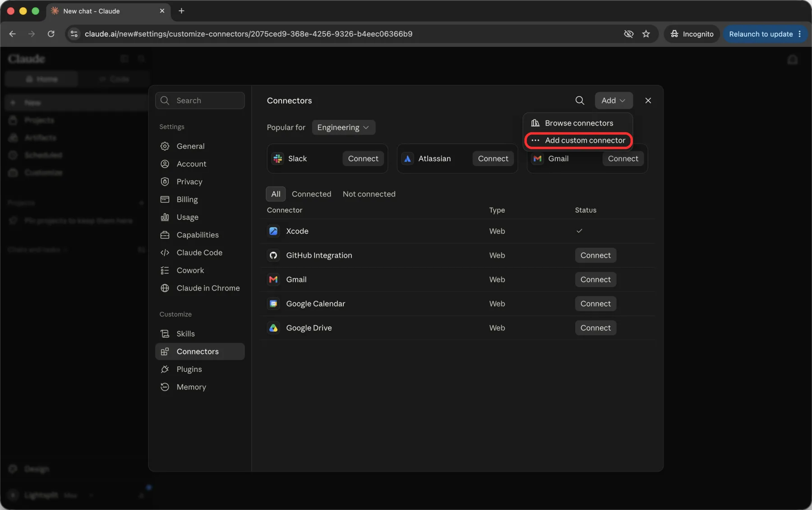Click the Type column header
Viewport: 812px width, 510px height.
coord(497,210)
